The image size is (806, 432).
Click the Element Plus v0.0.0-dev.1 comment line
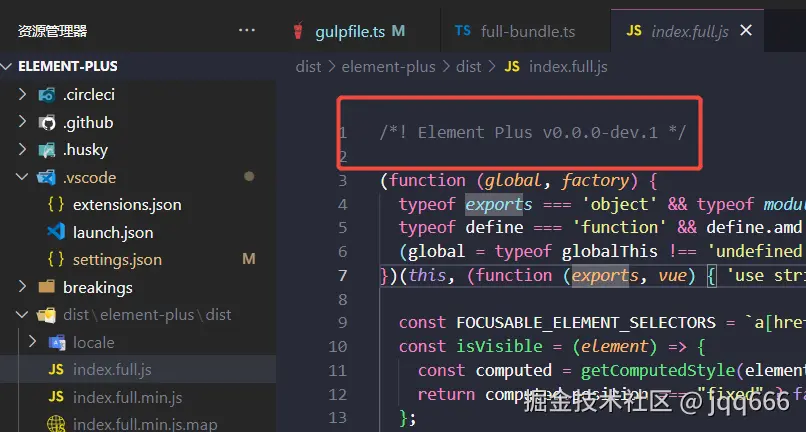[x=533, y=133]
